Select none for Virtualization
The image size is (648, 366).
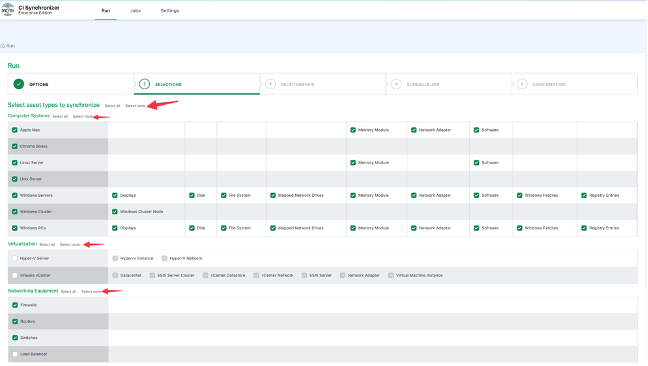(70, 245)
